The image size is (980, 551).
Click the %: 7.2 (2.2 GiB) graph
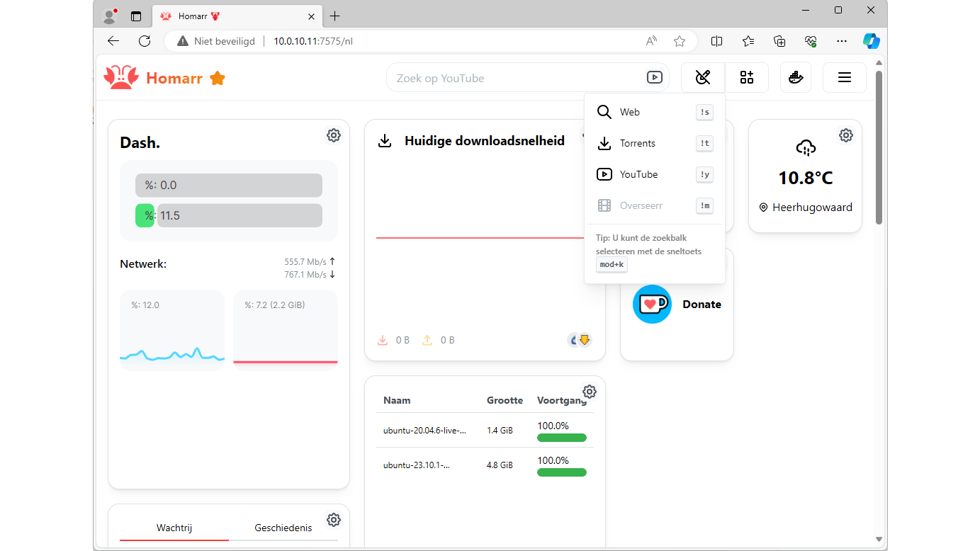(x=286, y=330)
